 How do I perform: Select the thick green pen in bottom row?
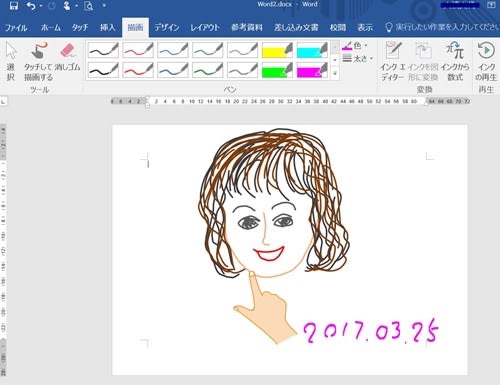click(x=208, y=70)
